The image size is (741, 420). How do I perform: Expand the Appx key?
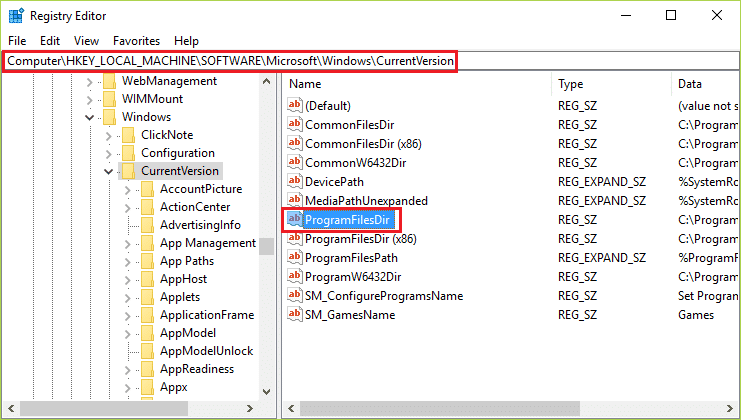click(127, 388)
